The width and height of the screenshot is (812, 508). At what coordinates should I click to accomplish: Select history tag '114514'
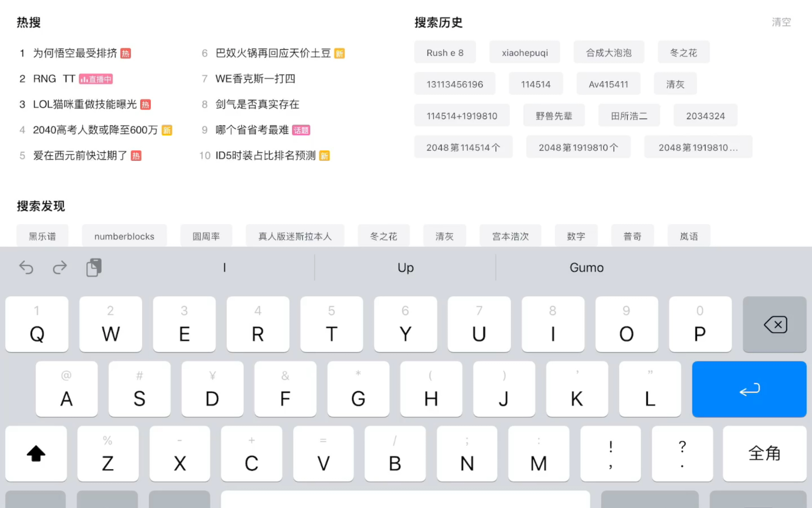536,84
